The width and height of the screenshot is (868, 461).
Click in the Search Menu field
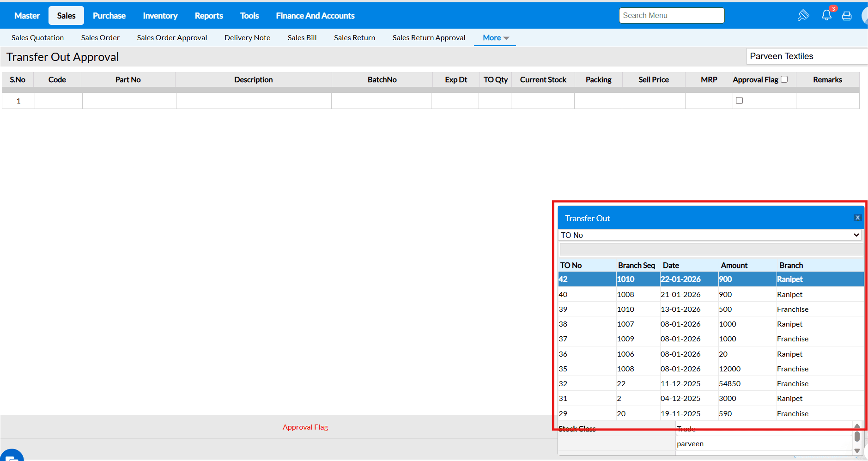click(671, 16)
